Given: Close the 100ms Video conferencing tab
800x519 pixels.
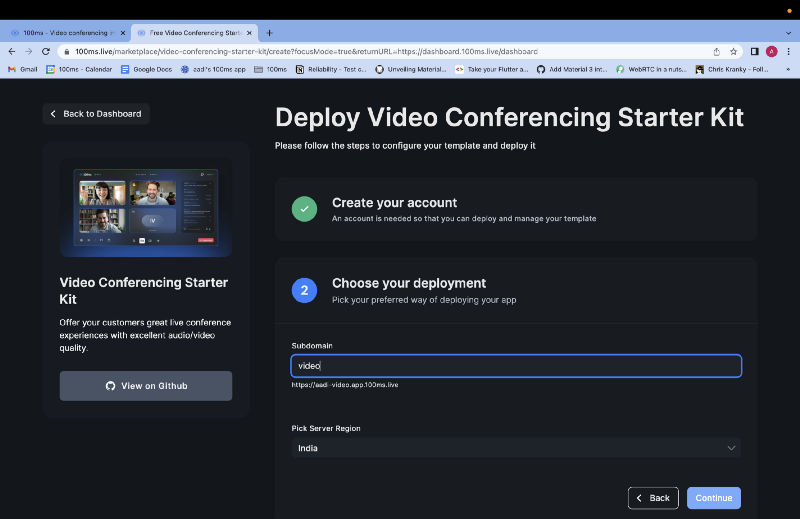Looking at the screenshot, I should coord(122,33).
